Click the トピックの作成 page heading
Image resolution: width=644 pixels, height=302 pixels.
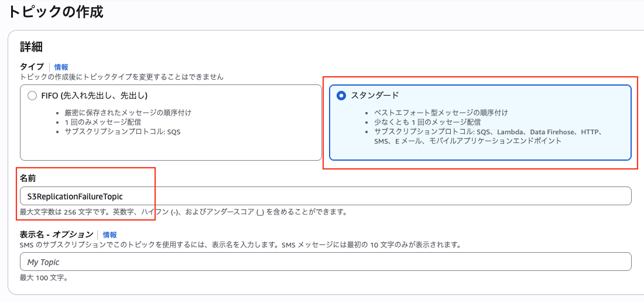click(x=56, y=12)
